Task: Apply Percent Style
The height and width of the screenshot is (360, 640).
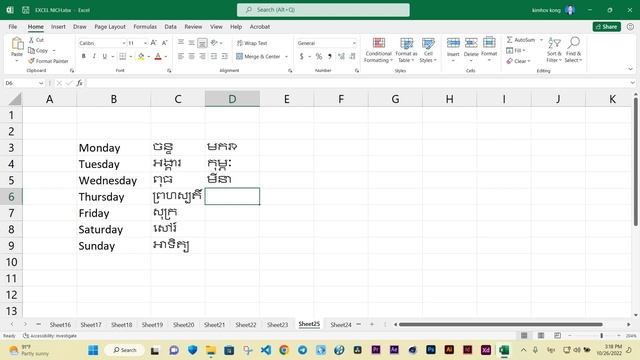Action: (x=319, y=56)
